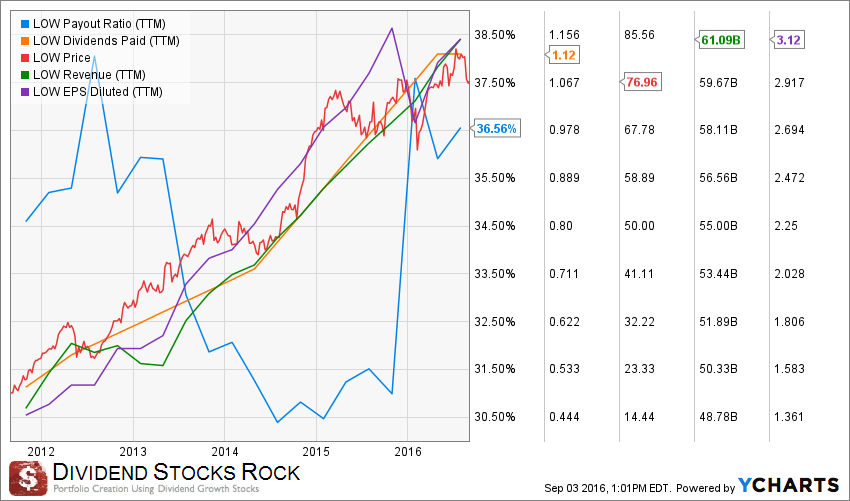Image resolution: width=850 pixels, height=501 pixels.
Task: Click the Sep 03 2016 timestamp text
Action: pyautogui.click(x=608, y=487)
